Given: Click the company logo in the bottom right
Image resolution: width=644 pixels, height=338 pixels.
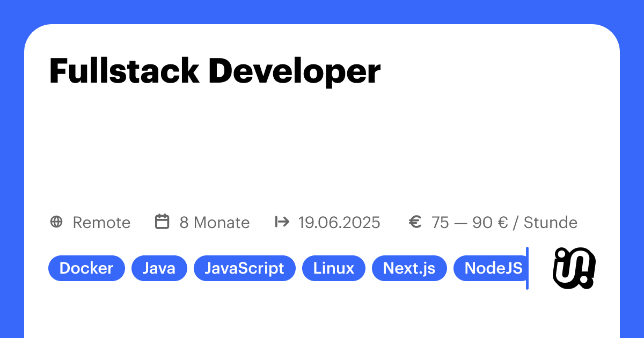Looking at the screenshot, I should 573,268.
